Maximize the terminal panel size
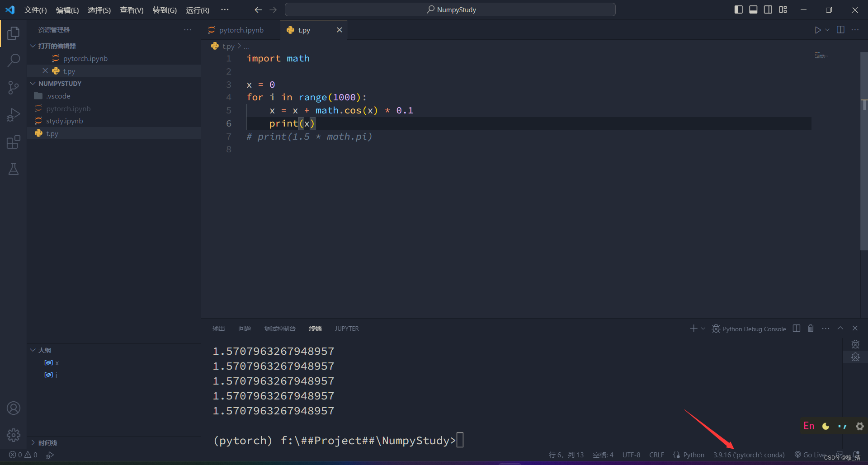Screen dimensions: 868x465 point(840,329)
